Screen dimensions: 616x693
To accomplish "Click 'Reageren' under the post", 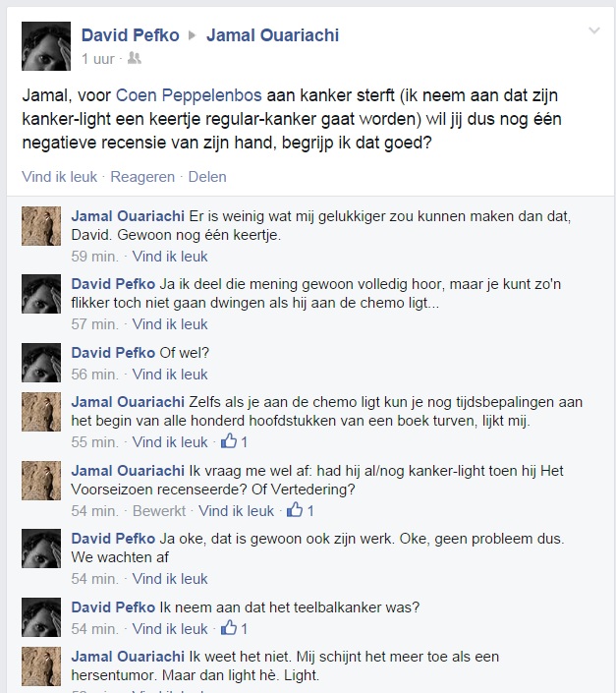I will coord(142,177).
